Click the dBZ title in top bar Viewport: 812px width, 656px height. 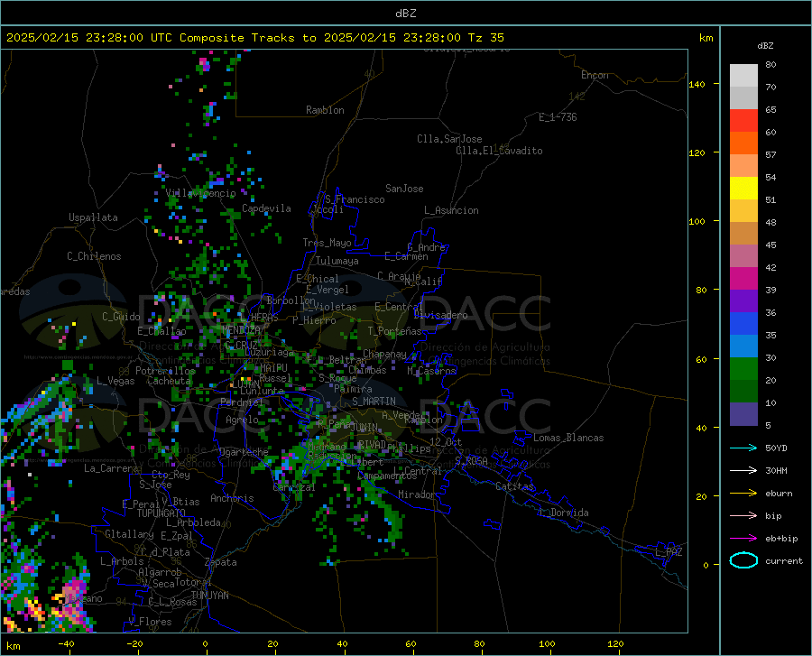pyautogui.click(x=405, y=14)
